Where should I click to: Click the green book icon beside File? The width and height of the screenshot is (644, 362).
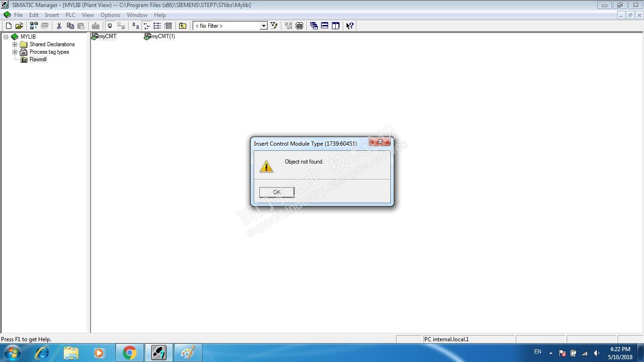point(7,15)
